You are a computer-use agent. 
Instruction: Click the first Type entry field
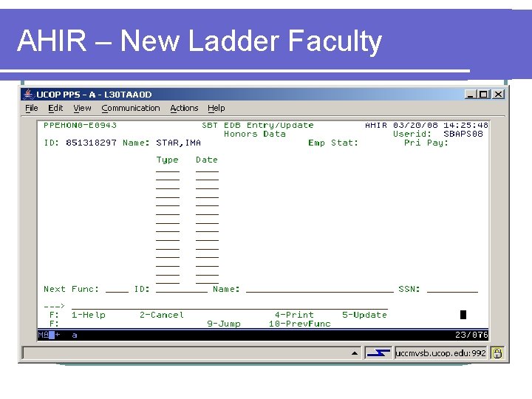click(168, 168)
